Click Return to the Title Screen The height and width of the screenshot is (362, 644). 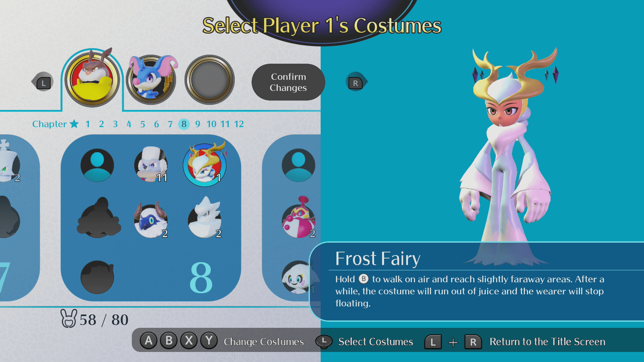[x=547, y=342]
